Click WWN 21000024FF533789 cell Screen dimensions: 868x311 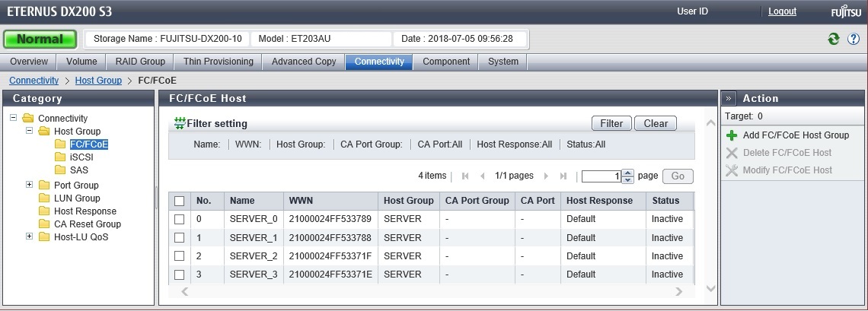click(x=330, y=219)
